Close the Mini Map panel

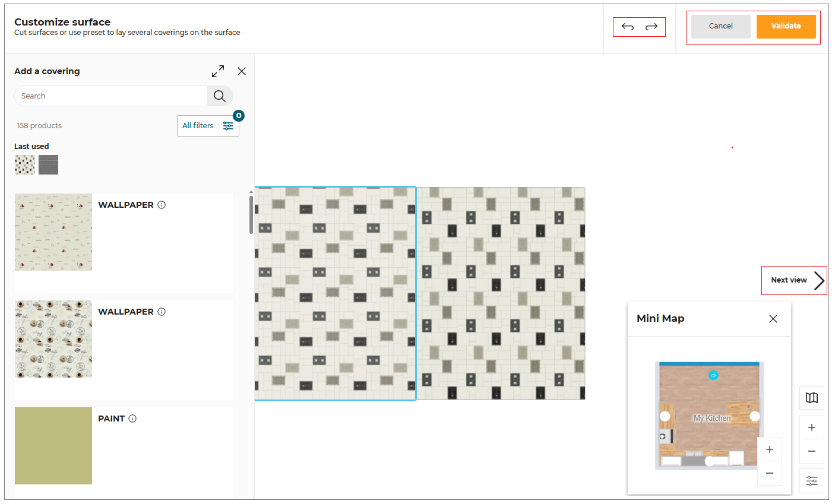point(773,319)
